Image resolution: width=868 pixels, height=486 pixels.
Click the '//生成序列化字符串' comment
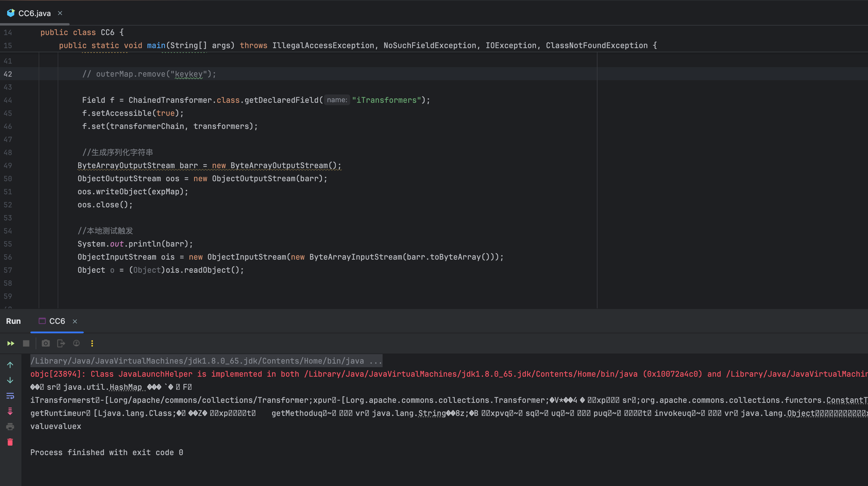pyautogui.click(x=117, y=153)
